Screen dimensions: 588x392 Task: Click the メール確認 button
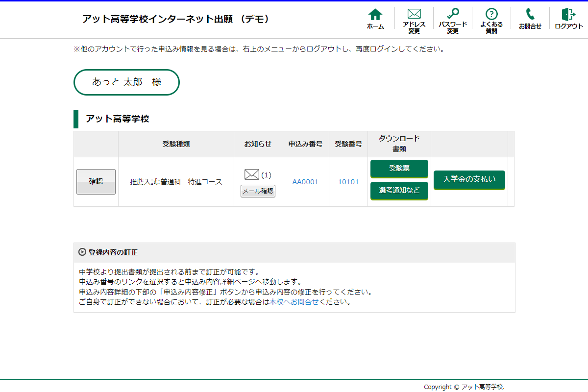(x=258, y=191)
